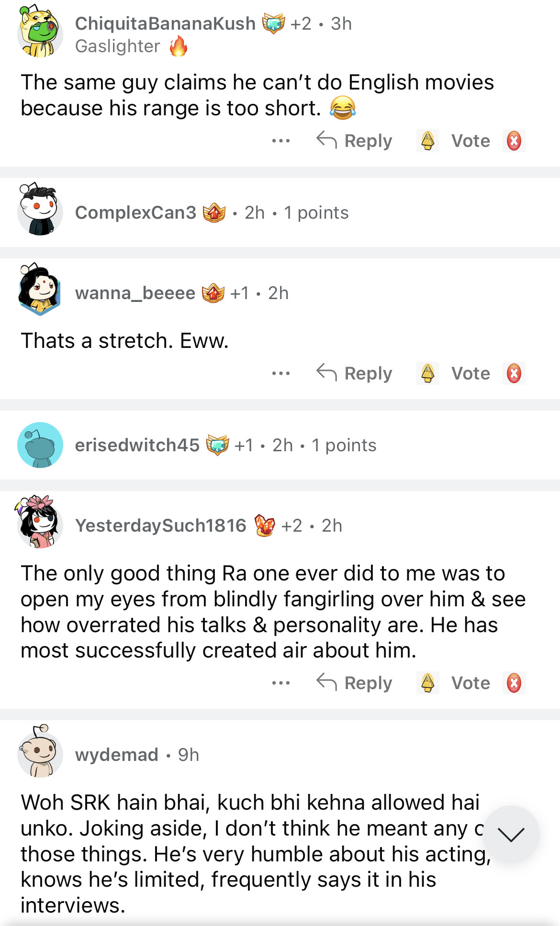Reply to YesterdaySuch1816's Ra one comment
The height and width of the screenshot is (926, 560).
point(355,683)
